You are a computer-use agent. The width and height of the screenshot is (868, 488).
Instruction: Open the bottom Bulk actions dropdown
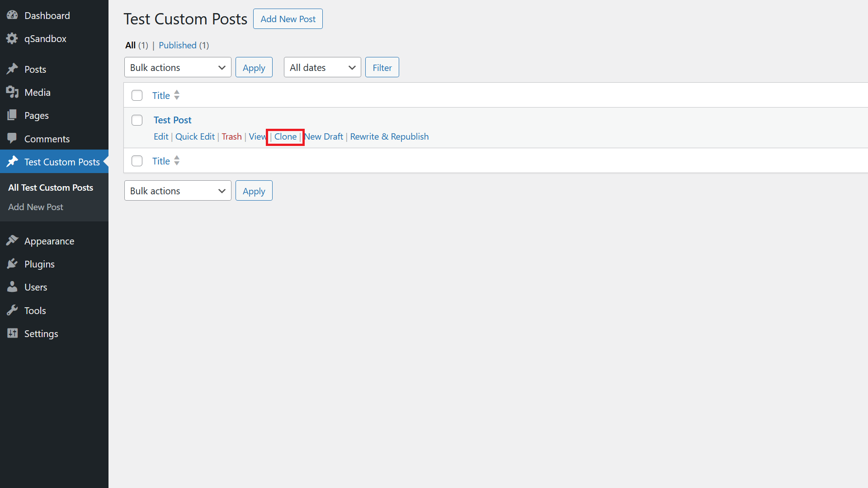(x=178, y=191)
